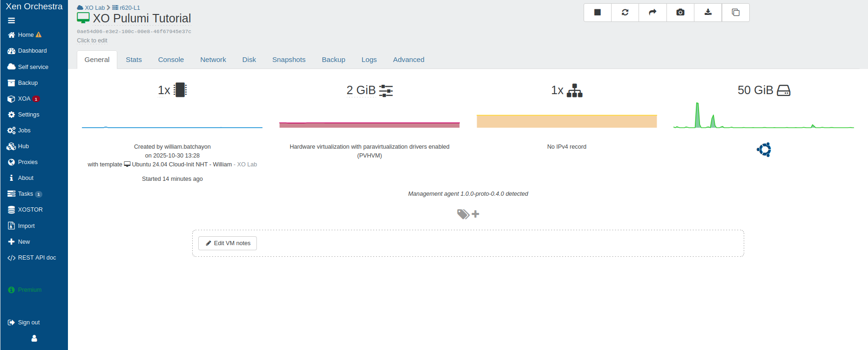Toggle the hamburger menu to collapse sidebar
Image resolution: width=868 pixels, height=350 pixels.
point(12,21)
